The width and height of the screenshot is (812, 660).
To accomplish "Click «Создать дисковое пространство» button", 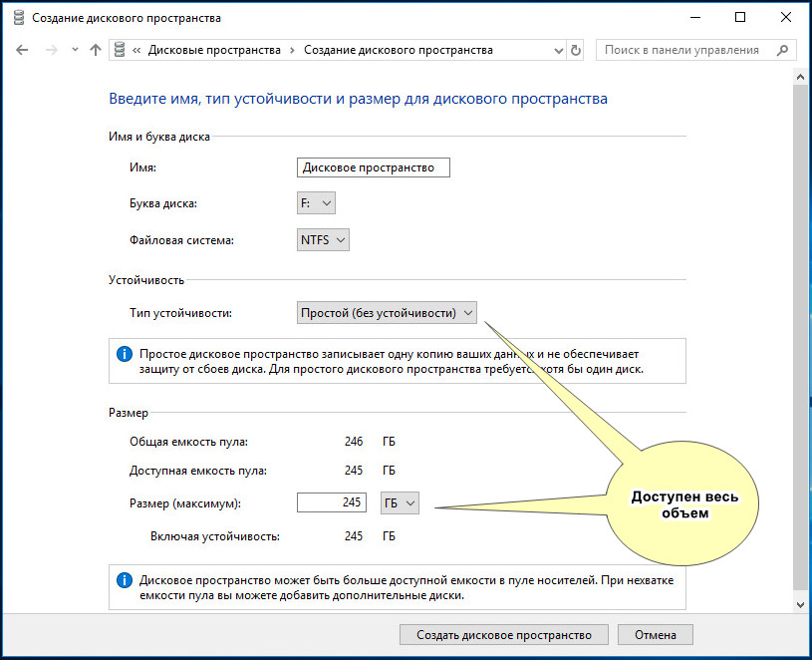I will point(504,635).
